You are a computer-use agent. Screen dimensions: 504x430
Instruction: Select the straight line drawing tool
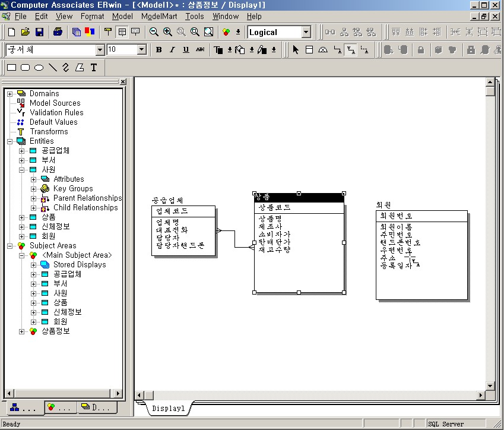click(53, 68)
